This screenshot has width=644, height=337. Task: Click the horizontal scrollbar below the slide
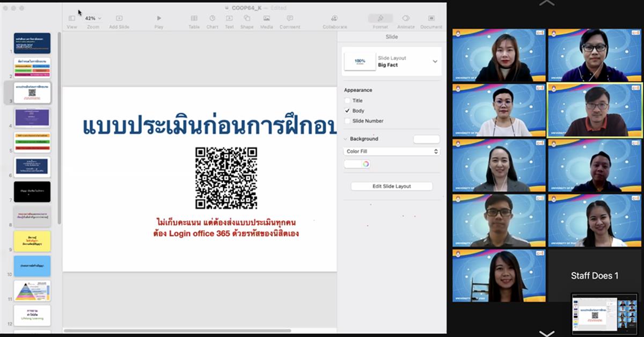point(178,331)
